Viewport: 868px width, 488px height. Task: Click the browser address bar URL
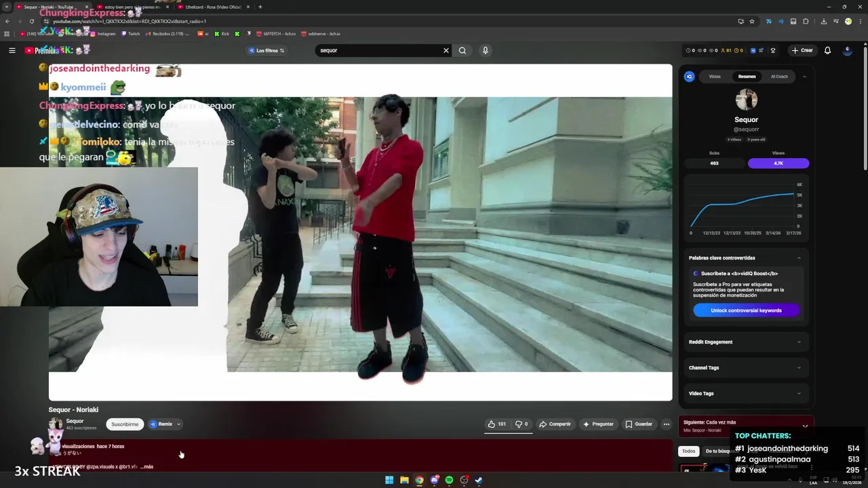(129, 21)
